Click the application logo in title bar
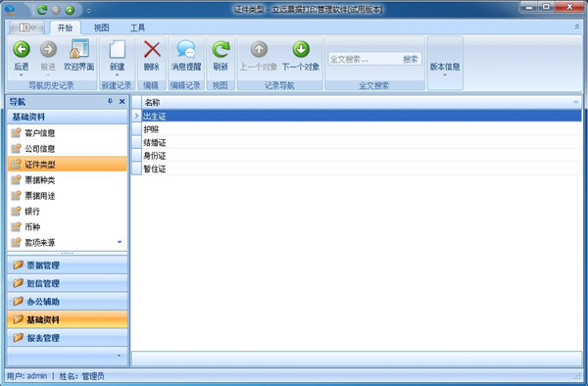The width and height of the screenshot is (588, 386). click(x=10, y=10)
